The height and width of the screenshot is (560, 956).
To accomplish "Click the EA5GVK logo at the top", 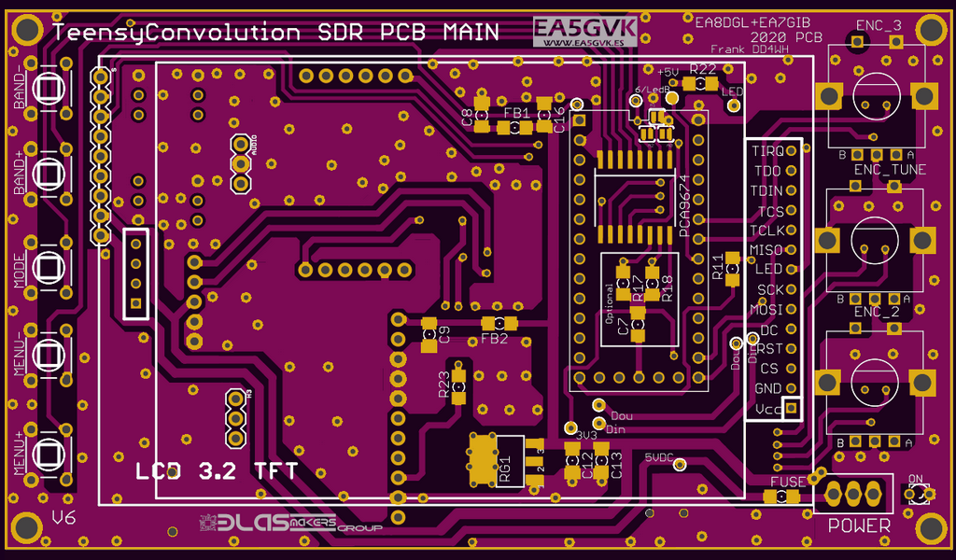I will coord(584,32).
